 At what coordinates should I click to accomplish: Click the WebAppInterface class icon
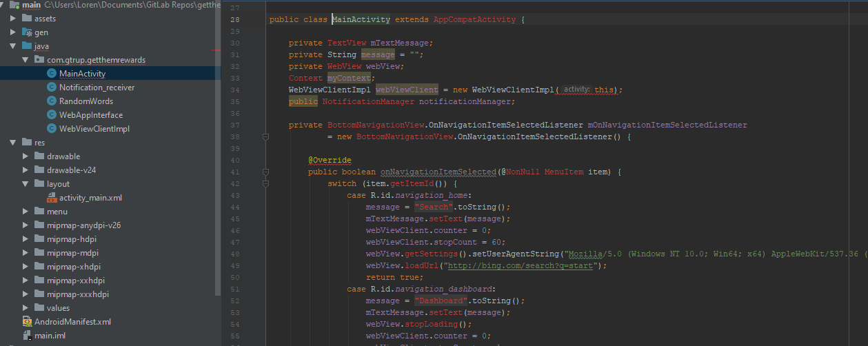[52, 115]
